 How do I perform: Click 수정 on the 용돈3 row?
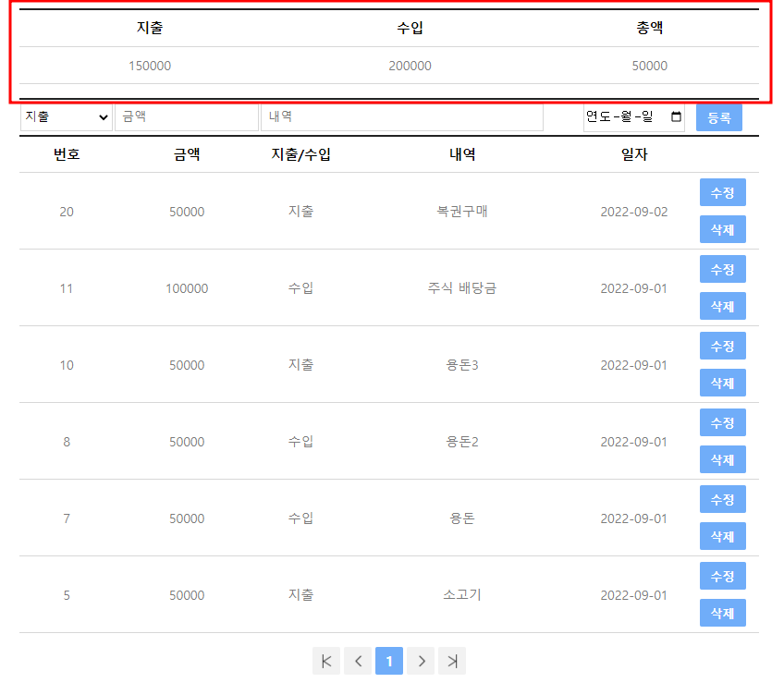722,346
